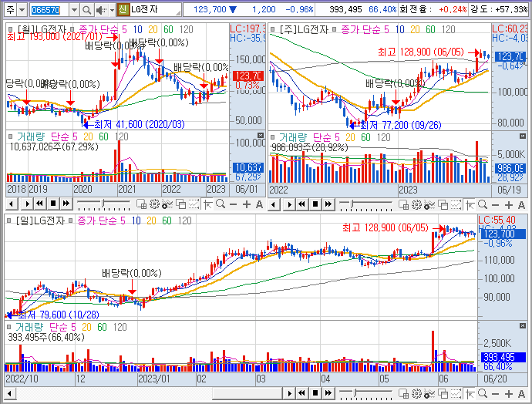
Task: Weekly chart: click overlapping windows icon
Action: point(443,204)
